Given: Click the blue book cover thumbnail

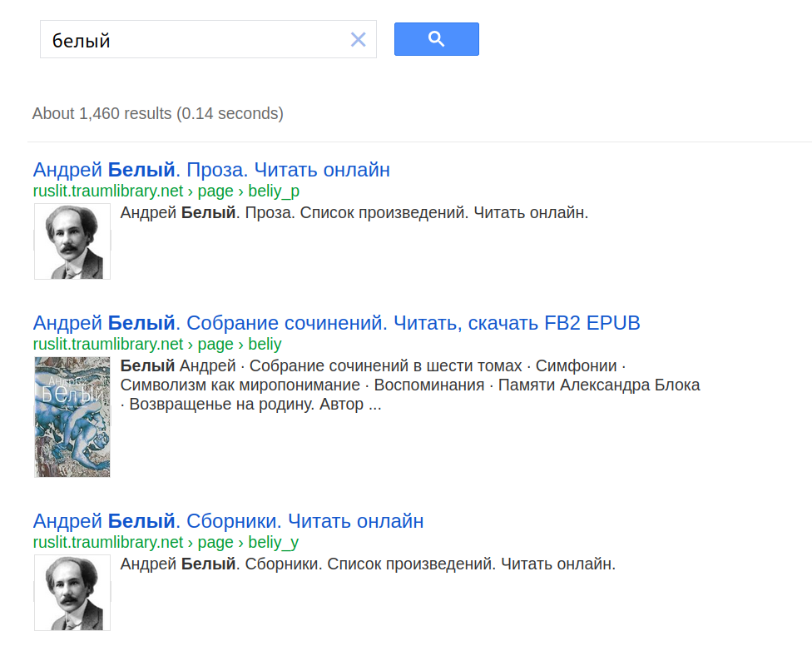Looking at the screenshot, I should pyautogui.click(x=72, y=416).
